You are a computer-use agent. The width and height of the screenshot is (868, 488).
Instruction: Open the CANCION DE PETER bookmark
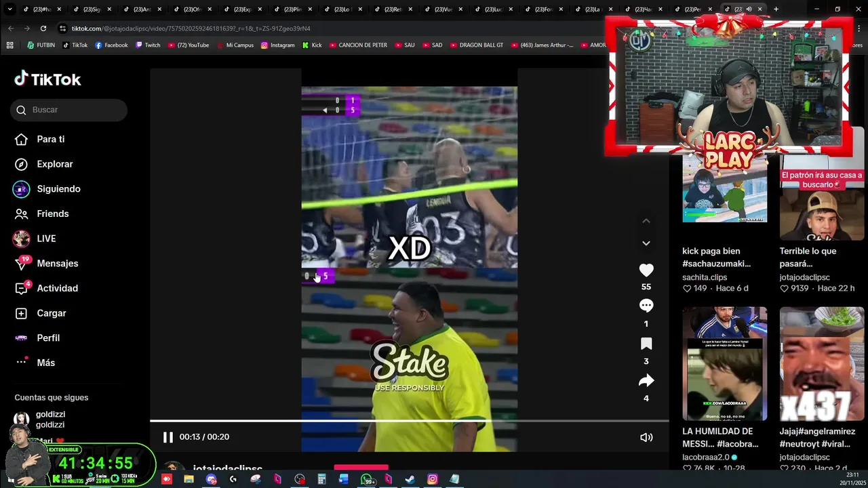(x=358, y=45)
